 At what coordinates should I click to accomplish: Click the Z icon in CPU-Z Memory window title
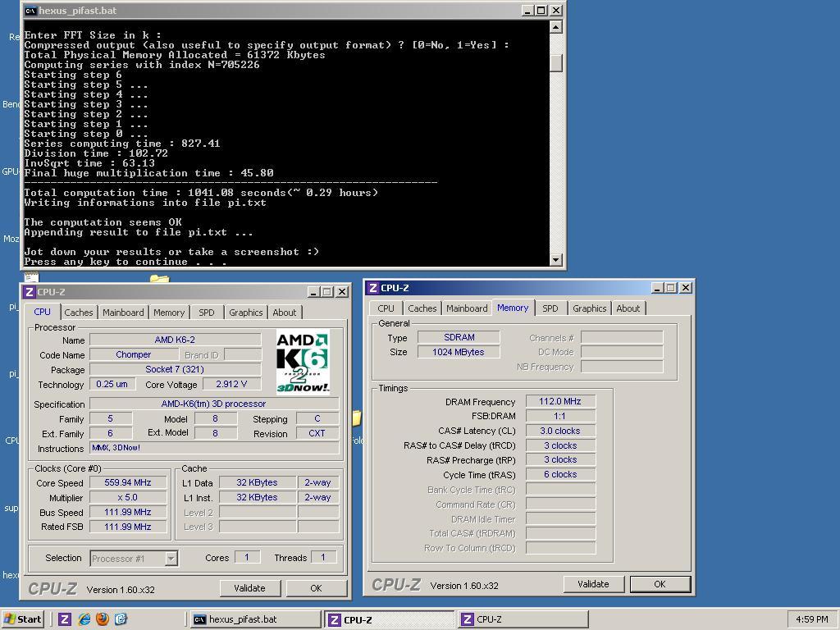coord(373,288)
